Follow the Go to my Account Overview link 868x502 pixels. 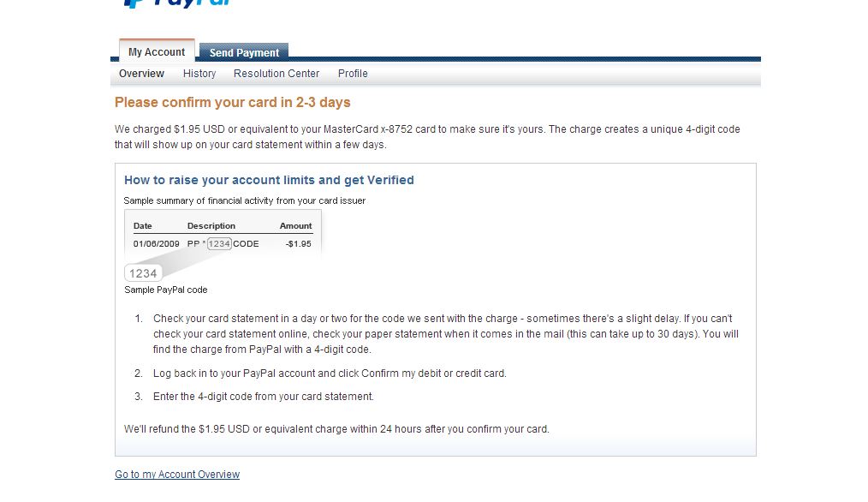tap(177, 475)
